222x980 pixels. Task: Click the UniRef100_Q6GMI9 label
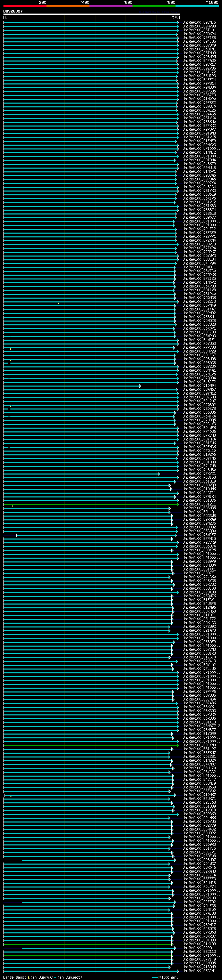(x=199, y=783)
